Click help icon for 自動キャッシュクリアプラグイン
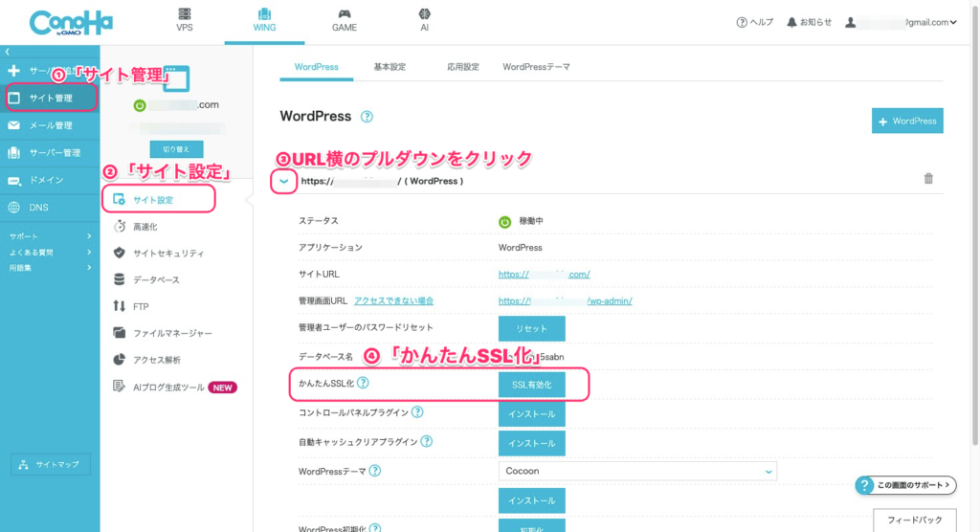Image resolution: width=980 pixels, height=532 pixels. (426, 442)
